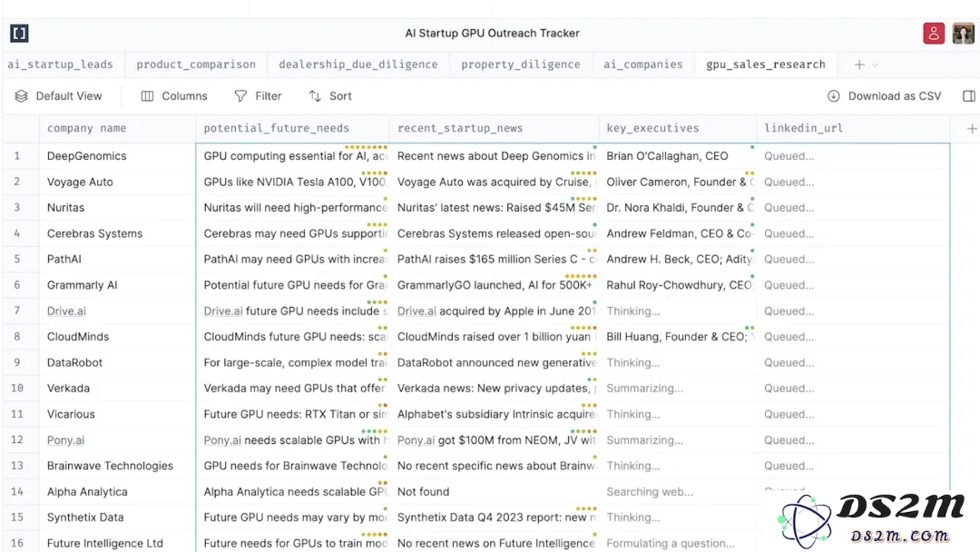Open the Drive.ai company name link
Viewport: 980px width, 552px height.
coord(66,310)
